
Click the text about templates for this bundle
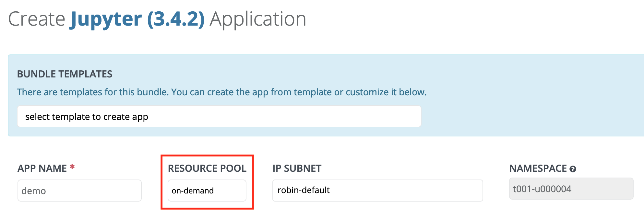(222, 92)
